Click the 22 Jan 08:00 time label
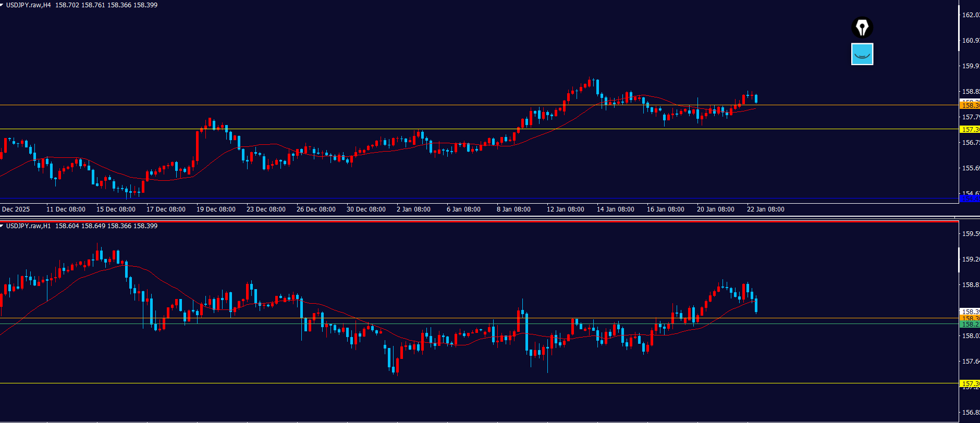This screenshot has width=980, height=423. (765, 209)
